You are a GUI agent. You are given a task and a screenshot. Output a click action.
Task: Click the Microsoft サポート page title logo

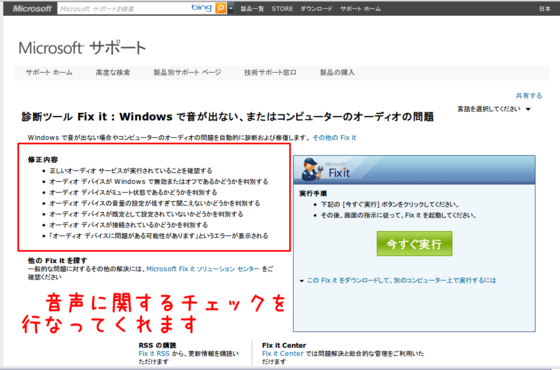tap(82, 48)
